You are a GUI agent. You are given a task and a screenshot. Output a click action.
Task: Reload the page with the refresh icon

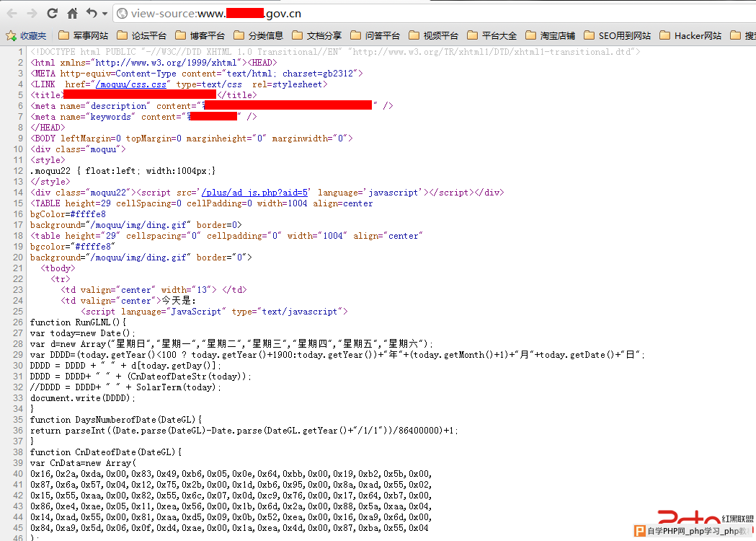click(52, 14)
